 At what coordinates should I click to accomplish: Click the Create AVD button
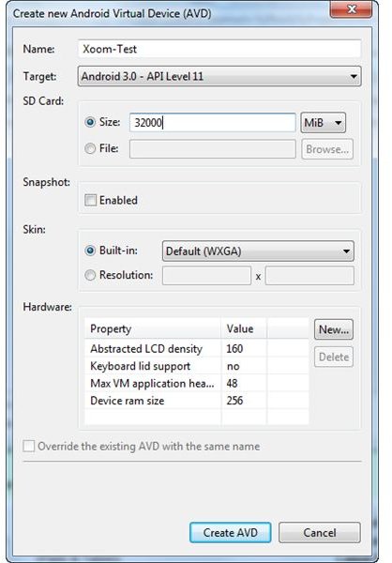click(231, 532)
